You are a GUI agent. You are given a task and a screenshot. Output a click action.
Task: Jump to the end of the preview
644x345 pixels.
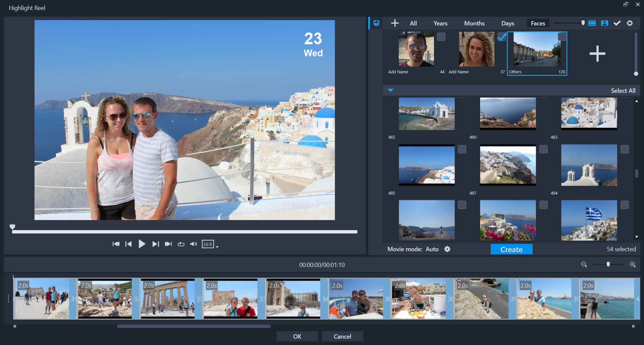168,244
